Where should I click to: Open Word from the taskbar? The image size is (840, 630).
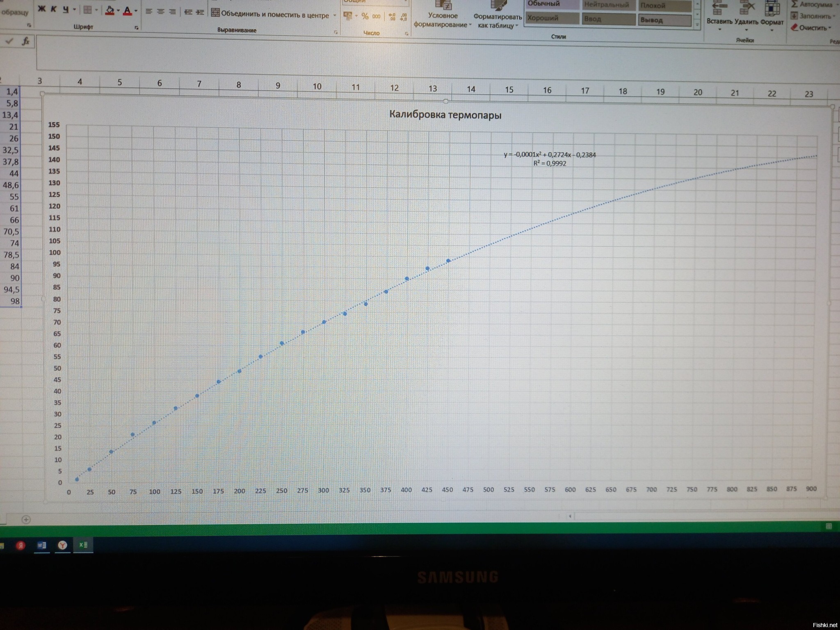click(41, 545)
